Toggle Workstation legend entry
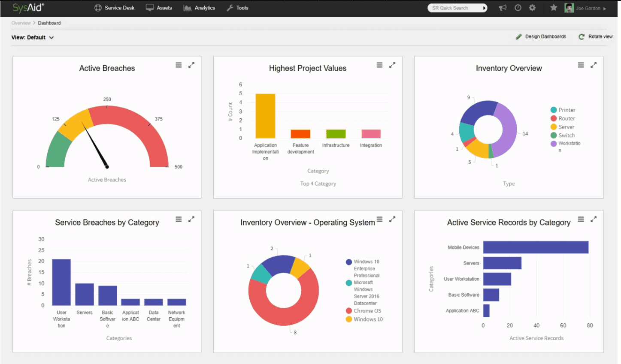The height and width of the screenshot is (364, 621). click(566, 147)
